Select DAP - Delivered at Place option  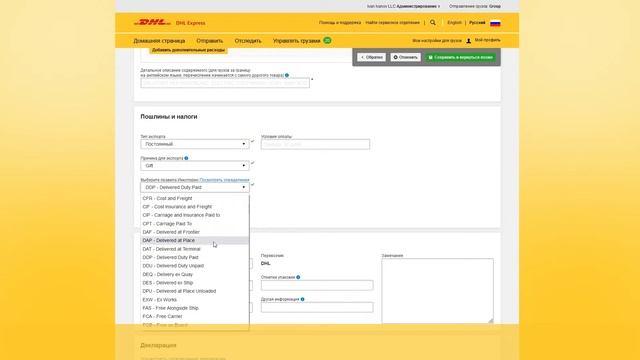coord(195,240)
